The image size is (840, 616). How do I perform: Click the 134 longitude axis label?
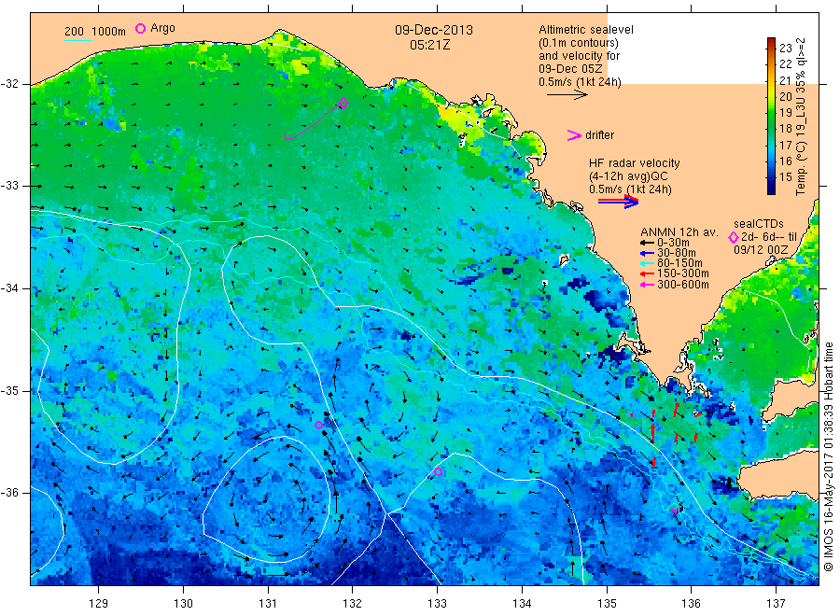click(x=522, y=604)
